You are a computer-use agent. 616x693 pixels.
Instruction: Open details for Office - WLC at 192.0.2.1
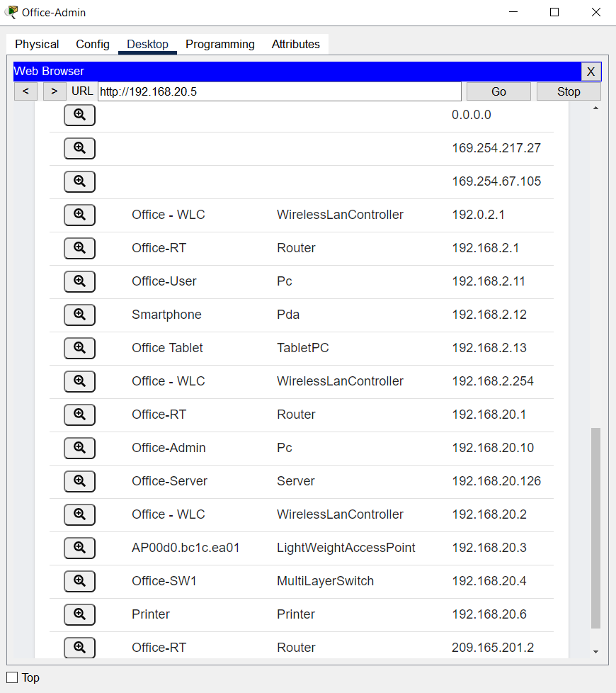click(79, 215)
